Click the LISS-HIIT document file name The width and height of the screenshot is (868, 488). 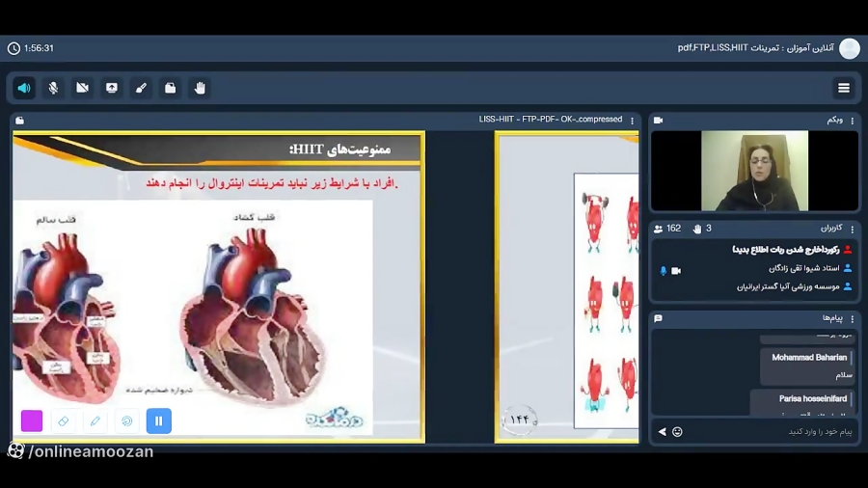coord(551,120)
